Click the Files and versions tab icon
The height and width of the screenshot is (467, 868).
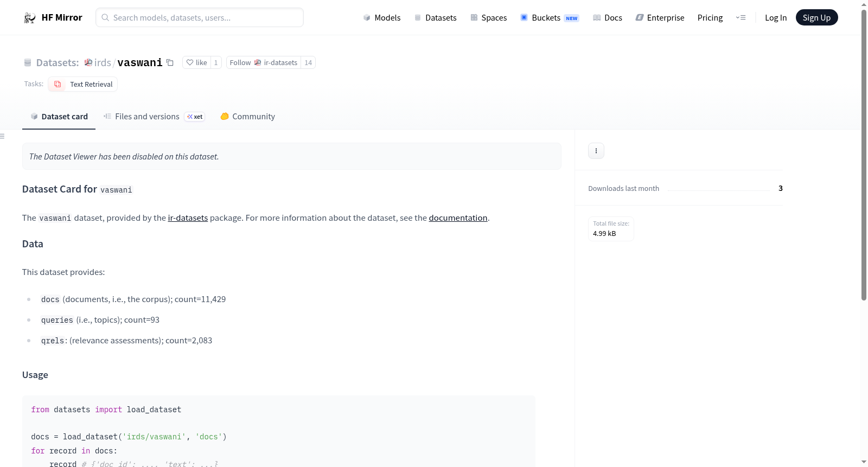(107, 117)
